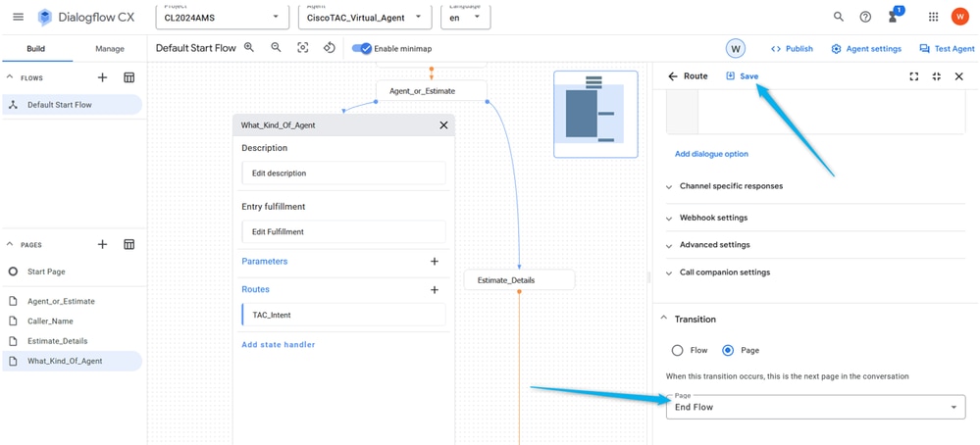The width and height of the screenshot is (980, 445).
Task: Open the Project CL2024AMS dropdown
Action: tap(222, 17)
